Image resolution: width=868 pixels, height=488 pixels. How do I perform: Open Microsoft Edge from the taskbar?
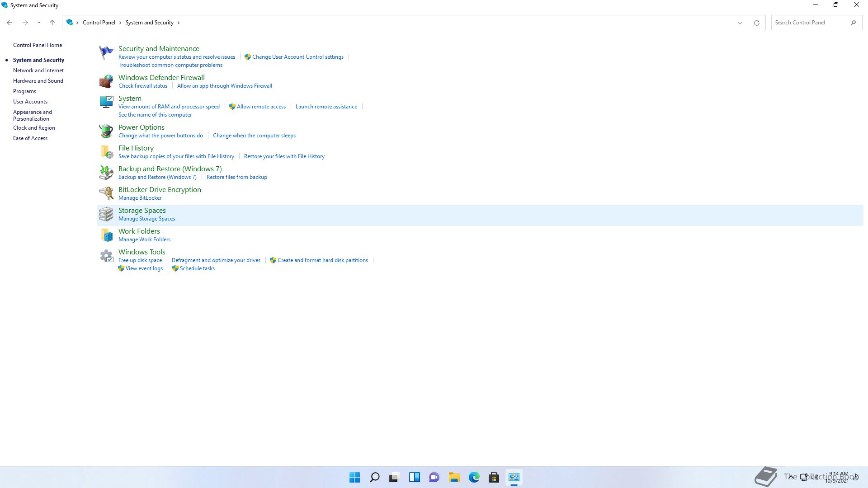[x=474, y=477]
